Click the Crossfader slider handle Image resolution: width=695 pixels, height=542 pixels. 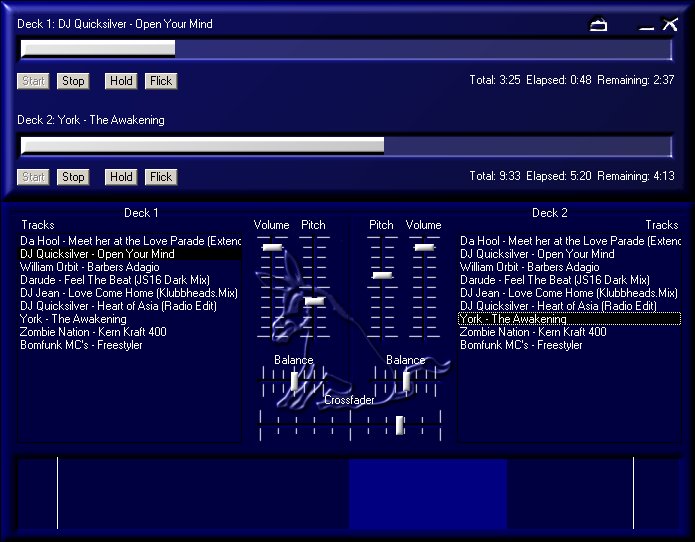(399, 425)
